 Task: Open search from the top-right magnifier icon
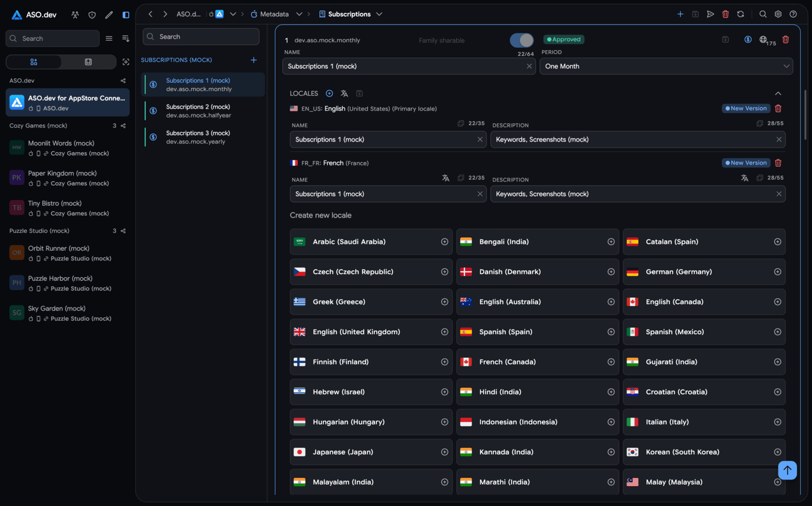[x=763, y=14]
